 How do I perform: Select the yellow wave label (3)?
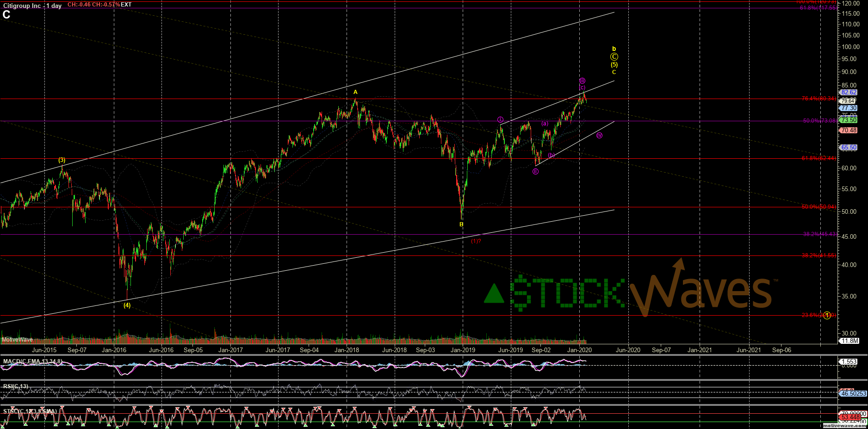(62, 160)
